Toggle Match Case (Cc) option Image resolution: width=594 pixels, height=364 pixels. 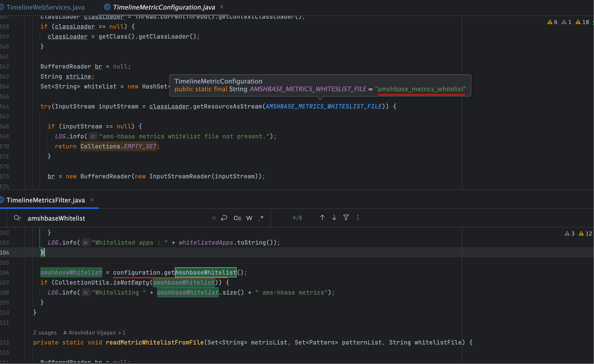(237, 218)
